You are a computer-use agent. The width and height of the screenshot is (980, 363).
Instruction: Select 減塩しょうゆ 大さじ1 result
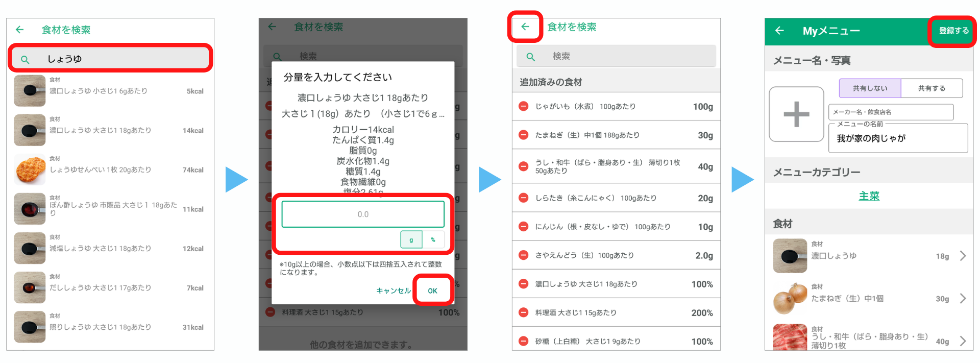(x=110, y=248)
